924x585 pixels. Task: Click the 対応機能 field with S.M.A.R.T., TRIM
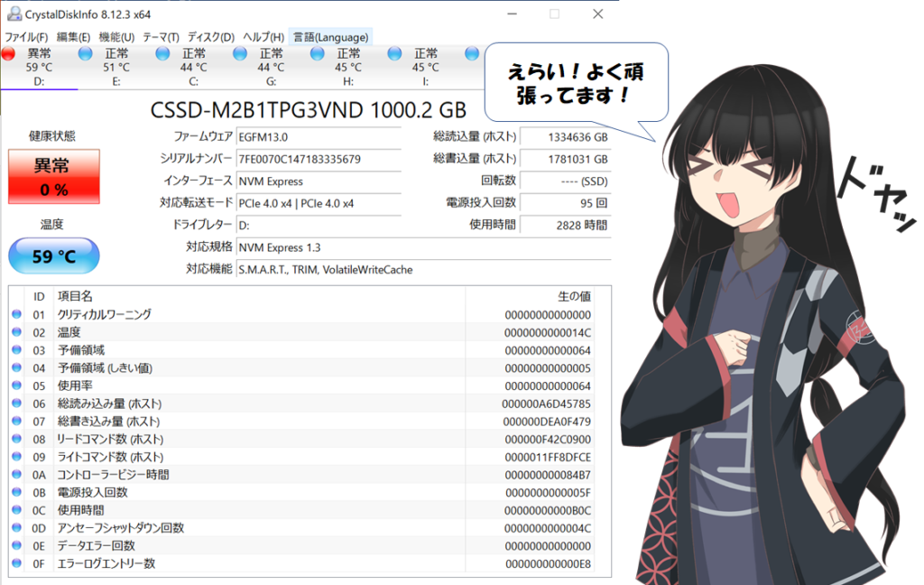click(424, 270)
